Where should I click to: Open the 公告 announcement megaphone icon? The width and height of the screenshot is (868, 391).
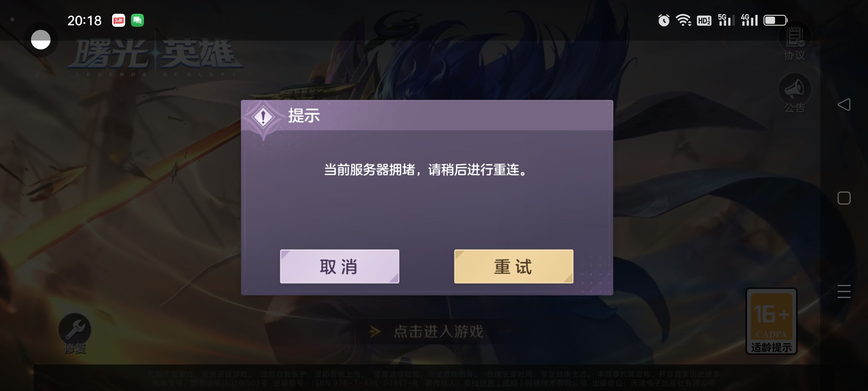coord(795,93)
